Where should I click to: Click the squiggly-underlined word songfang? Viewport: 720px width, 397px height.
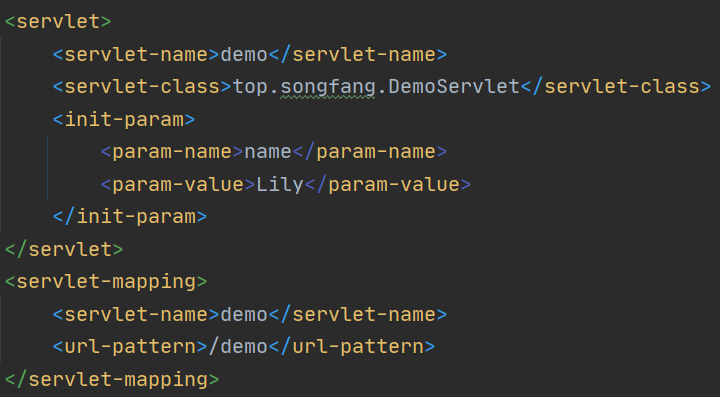(328, 87)
